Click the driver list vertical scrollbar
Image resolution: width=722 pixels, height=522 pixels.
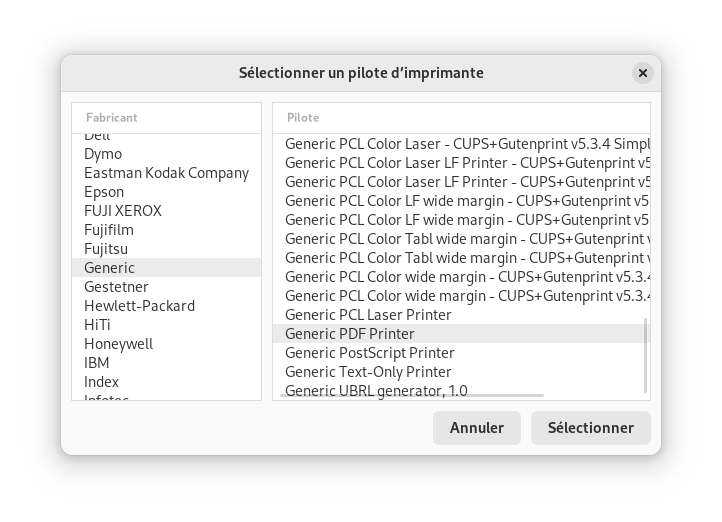(646, 355)
